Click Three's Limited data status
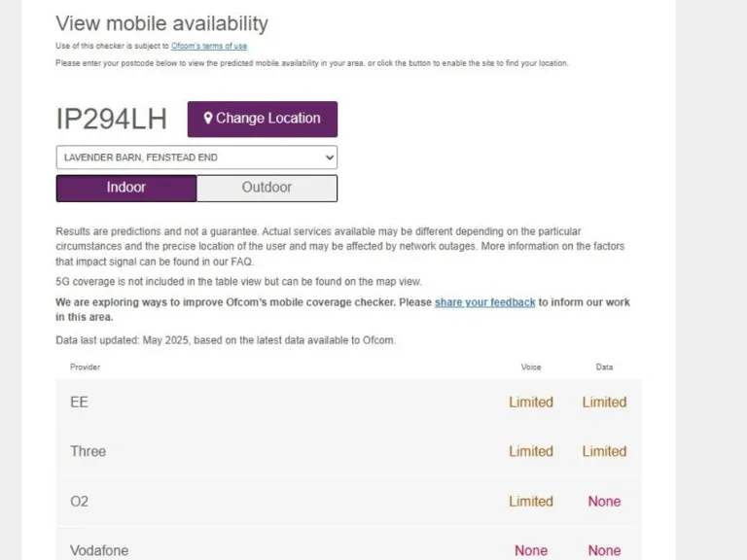This screenshot has height=560, width=747. [x=604, y=451]
